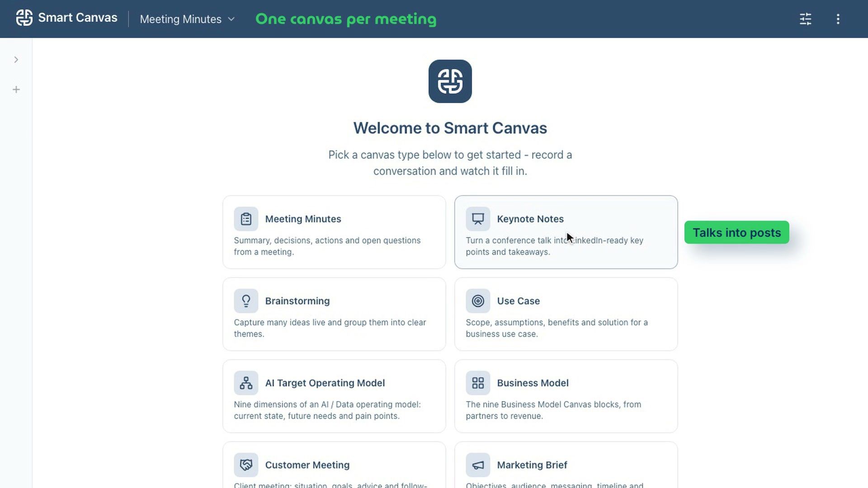Choose the Brainstorming canvas title

click(297, 301)
